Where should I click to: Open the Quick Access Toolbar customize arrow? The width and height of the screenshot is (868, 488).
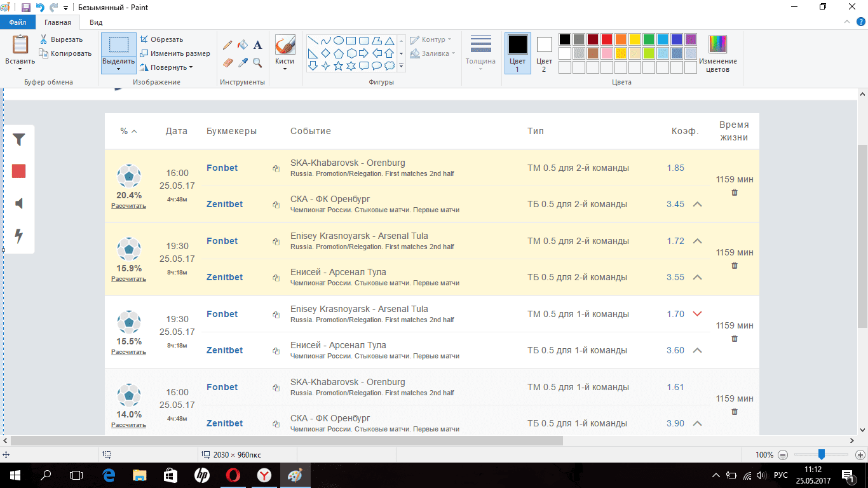[65, 8]
